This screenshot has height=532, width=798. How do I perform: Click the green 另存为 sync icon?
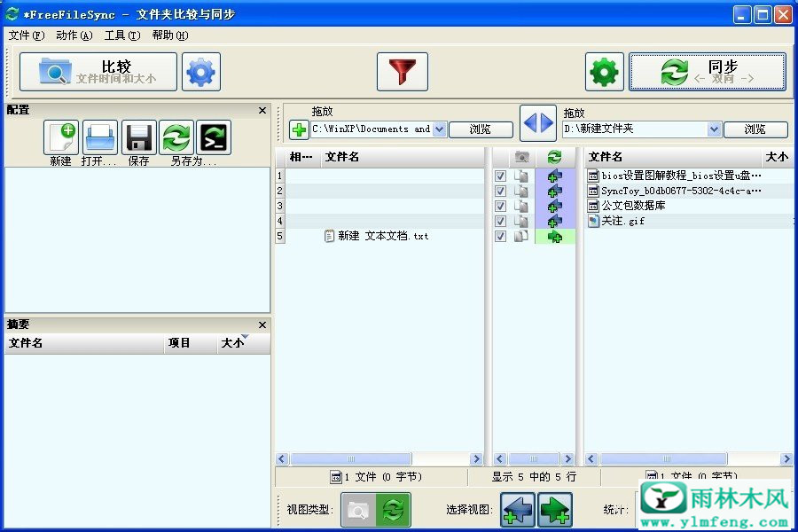(x=176, y=137)
